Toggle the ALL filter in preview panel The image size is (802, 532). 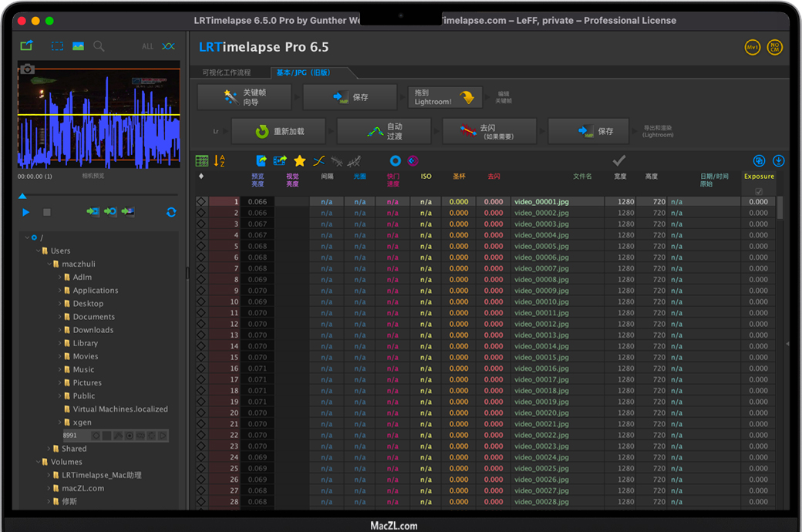[x=147, y=47]
